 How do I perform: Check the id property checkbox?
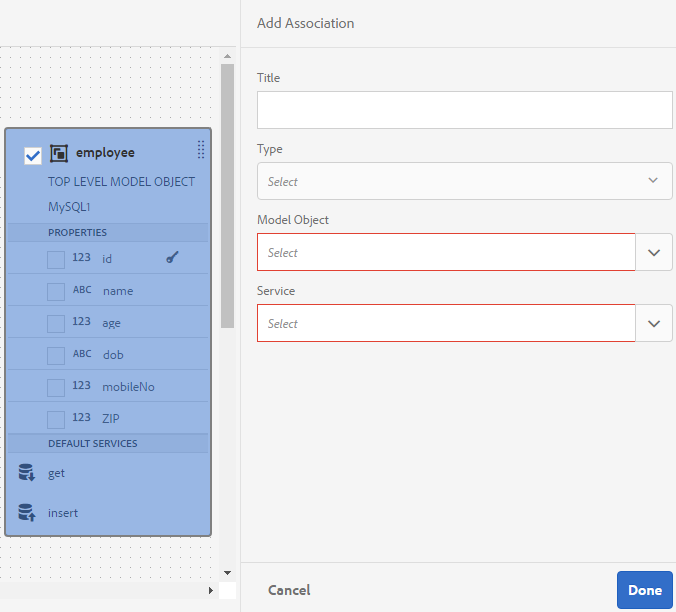56,259
